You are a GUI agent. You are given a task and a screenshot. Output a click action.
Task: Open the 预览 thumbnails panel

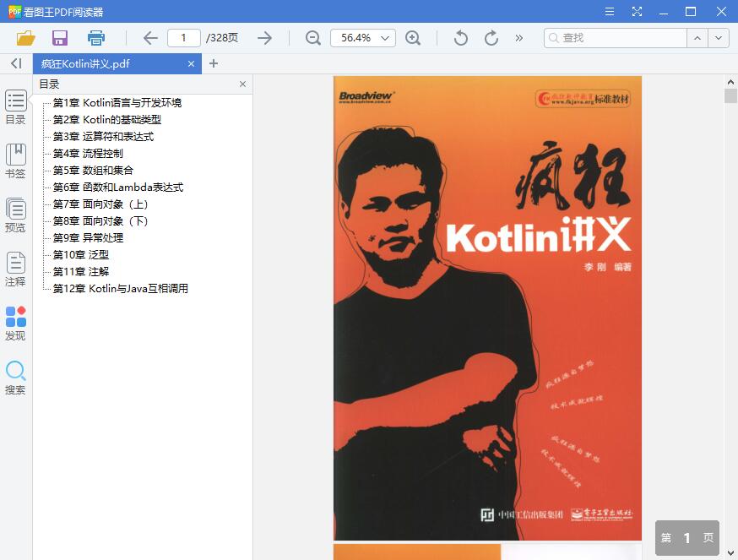pos(15,215)
